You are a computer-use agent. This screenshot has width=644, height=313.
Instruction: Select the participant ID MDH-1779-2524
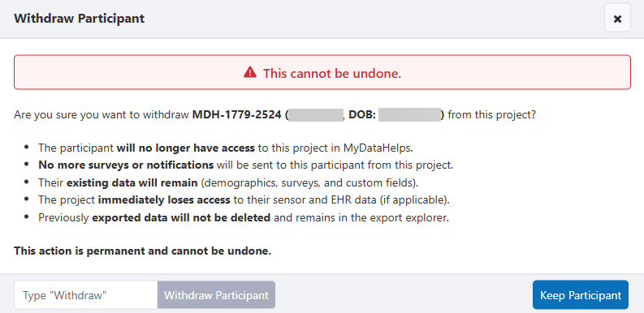tap(236, 114)
